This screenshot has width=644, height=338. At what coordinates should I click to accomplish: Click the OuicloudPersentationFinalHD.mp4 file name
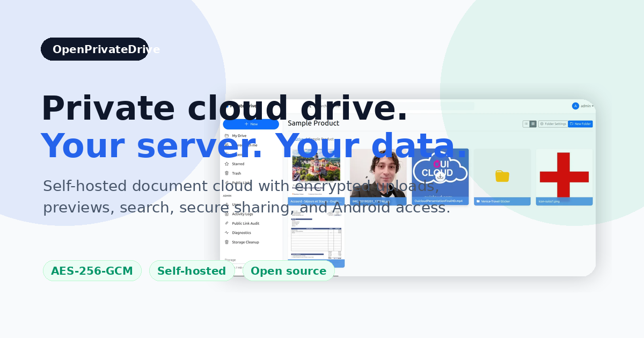pyautogui.click(x=440, y=201)
